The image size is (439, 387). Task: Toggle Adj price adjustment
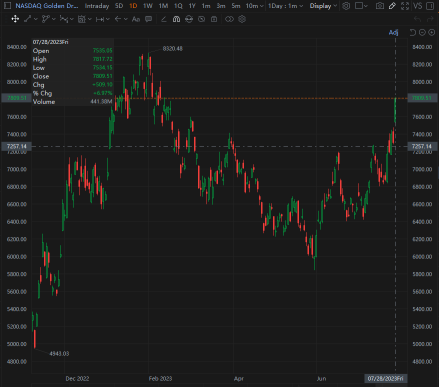point(393,32)
